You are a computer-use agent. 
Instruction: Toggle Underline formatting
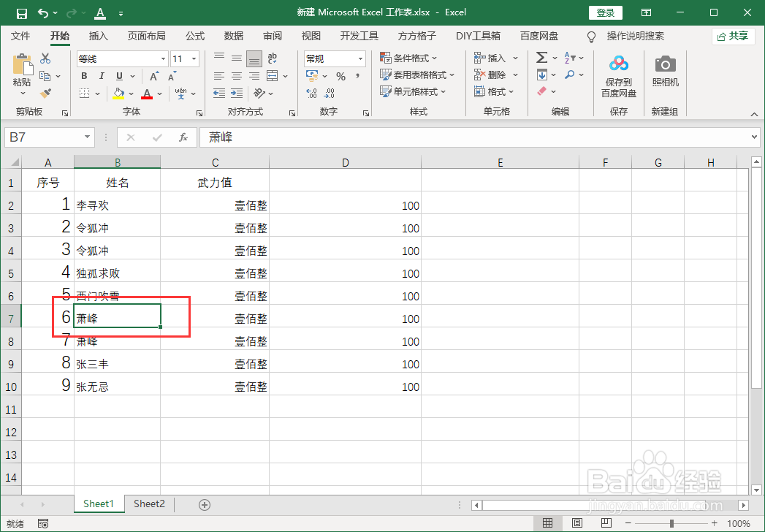[x=119, y=76]
